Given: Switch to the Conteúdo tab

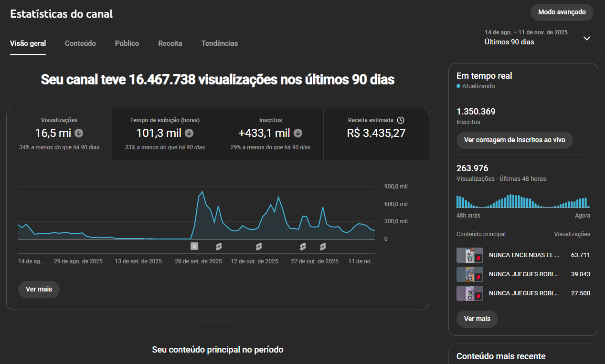Looking at the screenshot, I should click(80, 43).
